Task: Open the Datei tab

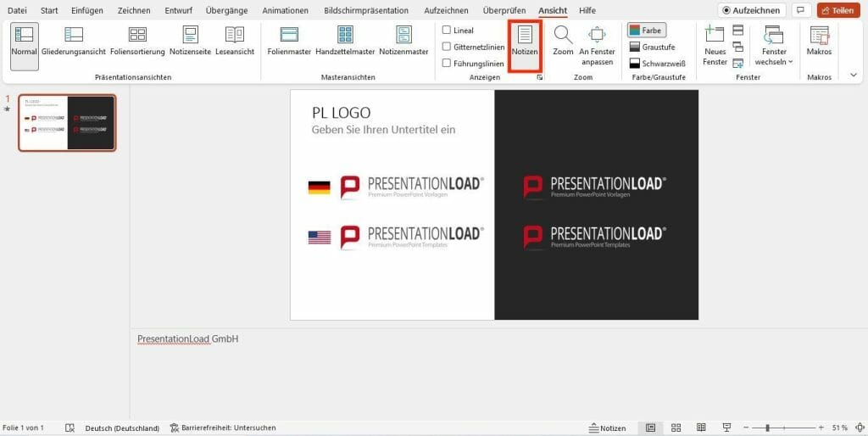Action: coord(17,10)
